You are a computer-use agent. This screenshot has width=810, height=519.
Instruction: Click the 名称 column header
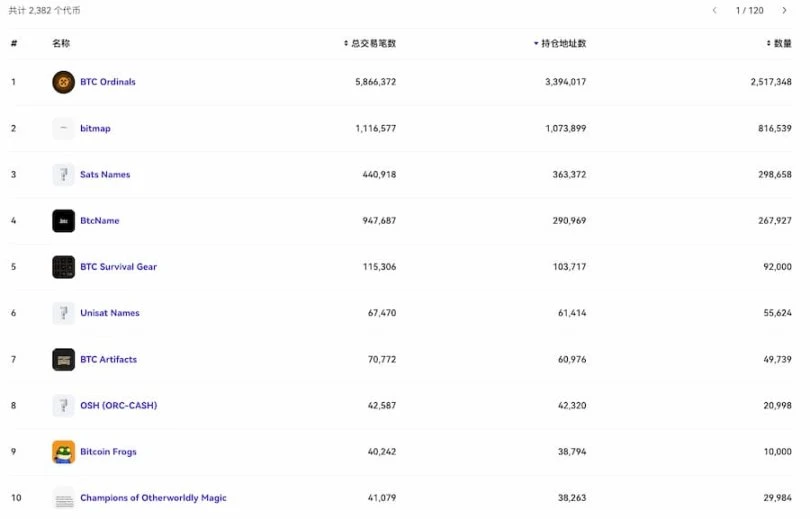coord(61,44)
